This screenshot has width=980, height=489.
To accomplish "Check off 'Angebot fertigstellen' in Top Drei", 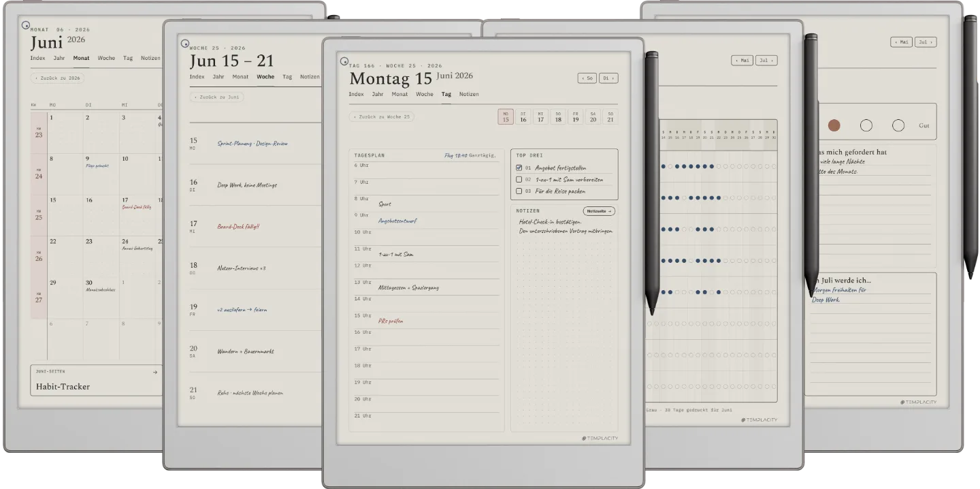I will [x=519, y=168].
